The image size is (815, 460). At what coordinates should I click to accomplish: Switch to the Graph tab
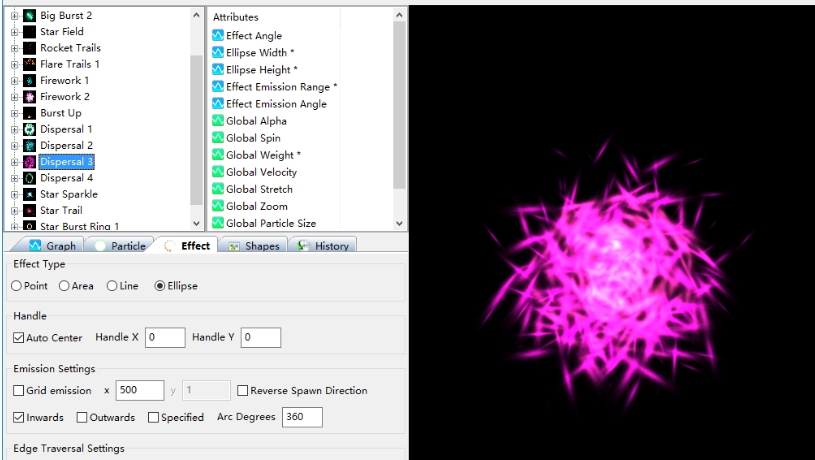click(x=52, y=246)
